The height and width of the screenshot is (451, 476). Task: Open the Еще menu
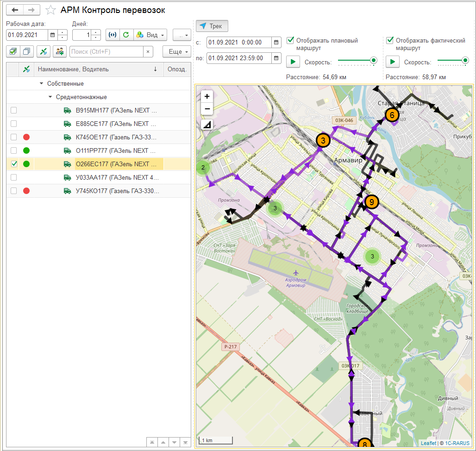(177, 51)
